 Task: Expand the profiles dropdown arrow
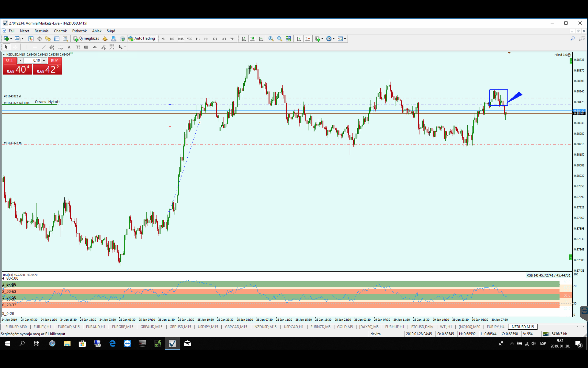click(x=23, y=39)
